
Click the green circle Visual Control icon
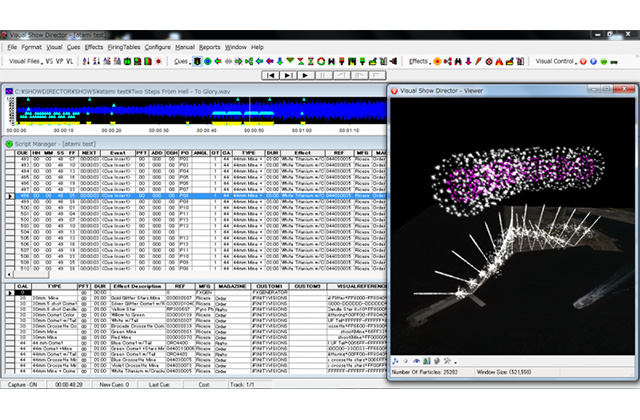tap(604, 61)
